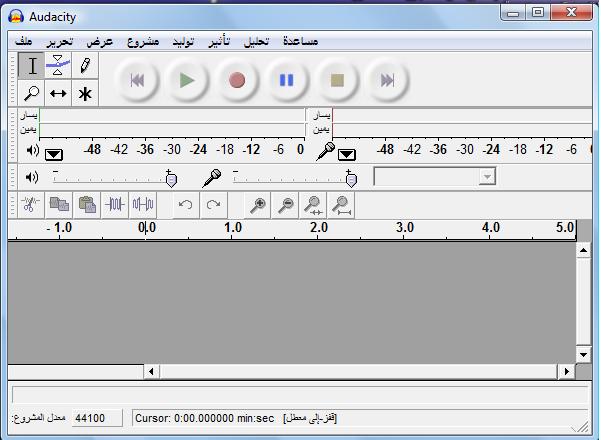Open the output meter dropdown arrow
Image resolution: width=601 pixels, height=440 pixels.
point(53,154)
